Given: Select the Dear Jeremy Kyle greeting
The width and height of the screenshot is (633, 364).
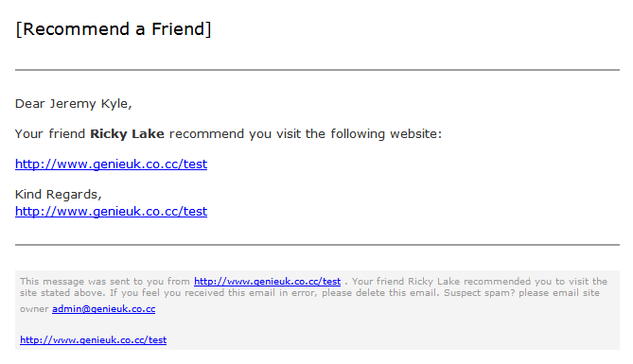Looking at the screenshot, I should point(74,104).
